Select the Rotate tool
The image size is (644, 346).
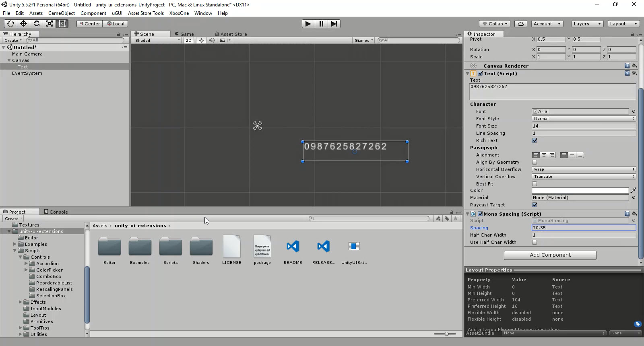(x=36, y=24)
